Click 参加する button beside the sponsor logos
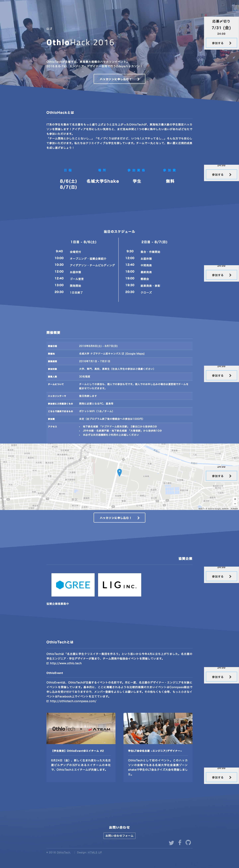 click(222, 576)
